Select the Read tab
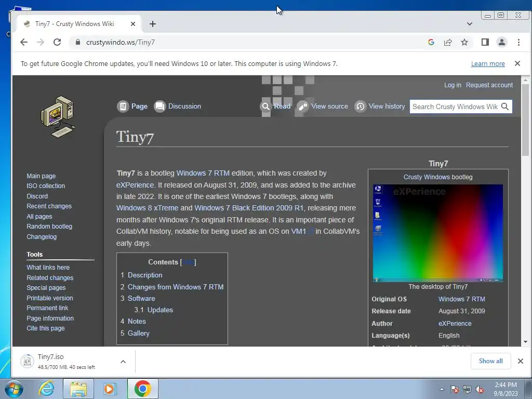The height and width of the screenshot is (399, 532). click(x=276, y=106)
